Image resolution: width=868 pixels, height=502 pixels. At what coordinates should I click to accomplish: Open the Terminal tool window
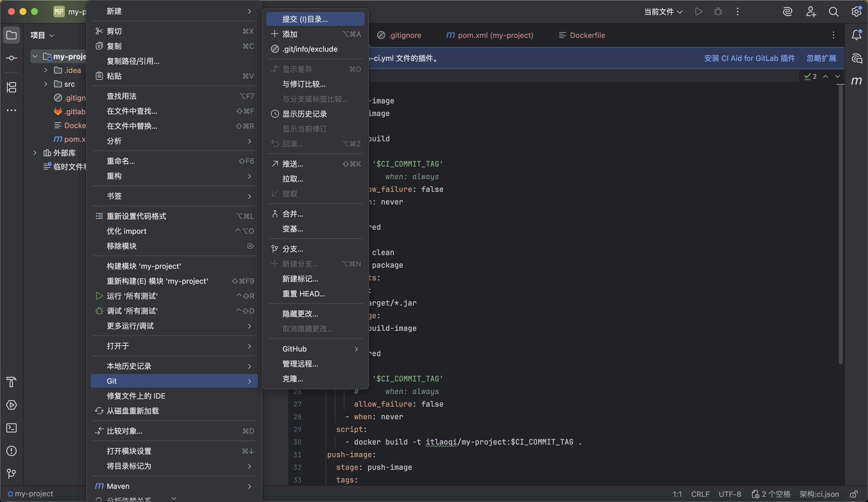[11, 428]
